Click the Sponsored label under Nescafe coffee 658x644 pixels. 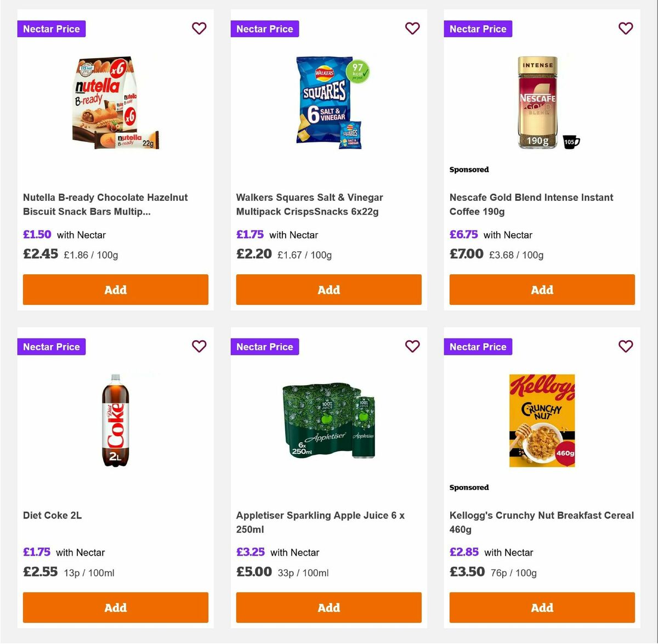tap(469, 170)
